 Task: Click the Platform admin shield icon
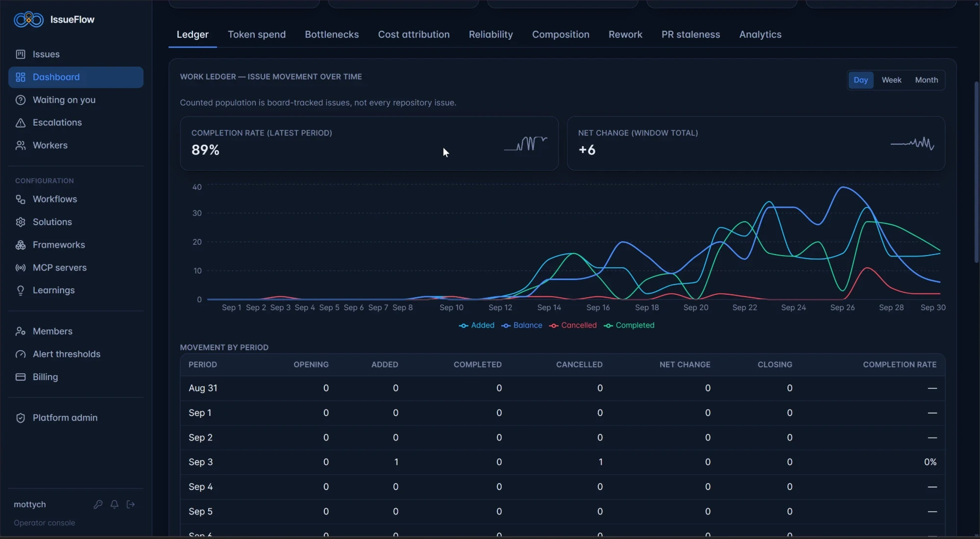[21, 418]
